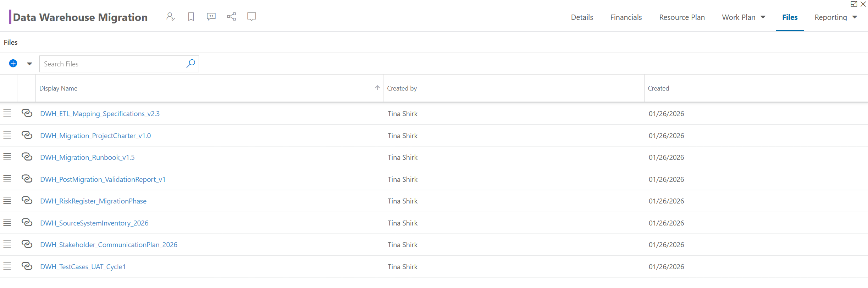Click link icon beside DWH_Migration_Runbook_v1.5
The height and width of the screenshot is (288, 868).
27,157
